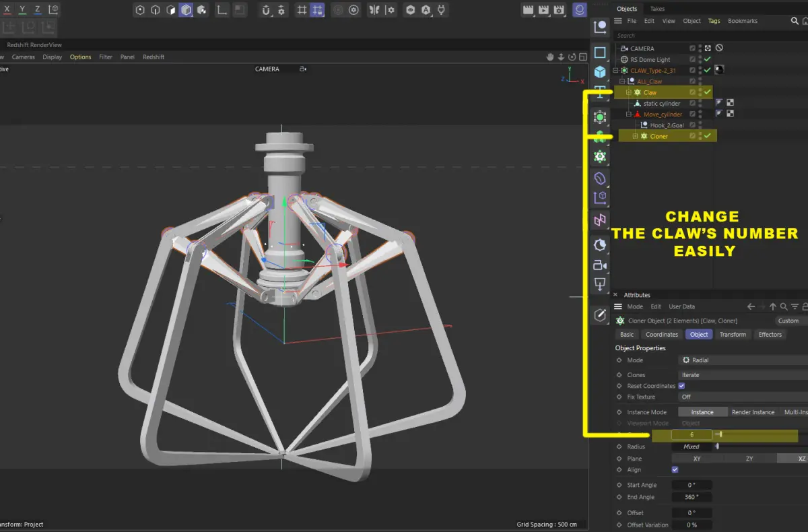
Task: Click the coordinate system icon beside Z
Action: [54, 10]
